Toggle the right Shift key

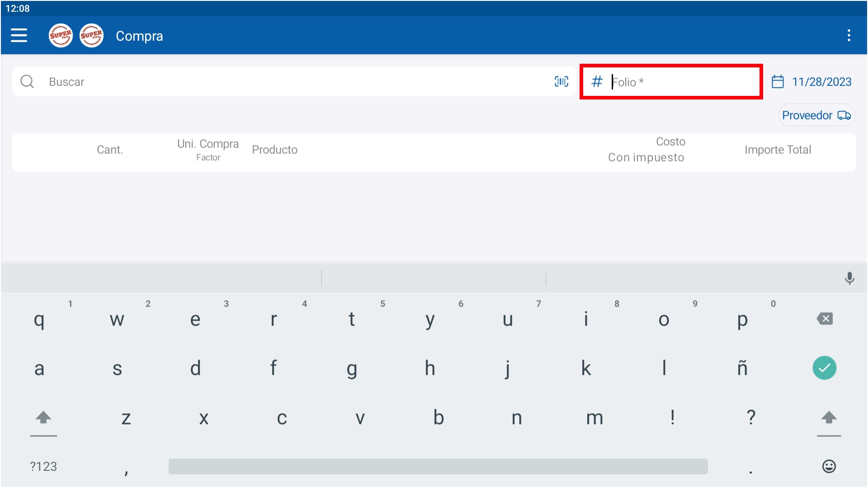tap(829, 417)
